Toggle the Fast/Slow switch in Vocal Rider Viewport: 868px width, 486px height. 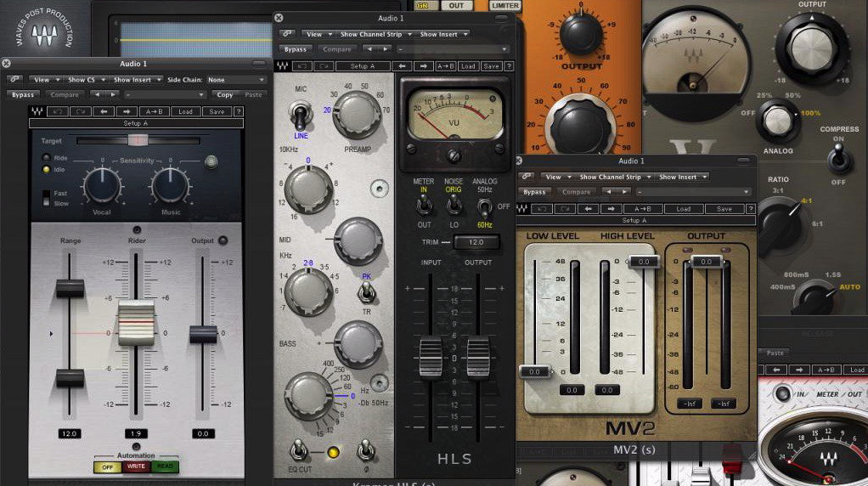pos(47,198)
